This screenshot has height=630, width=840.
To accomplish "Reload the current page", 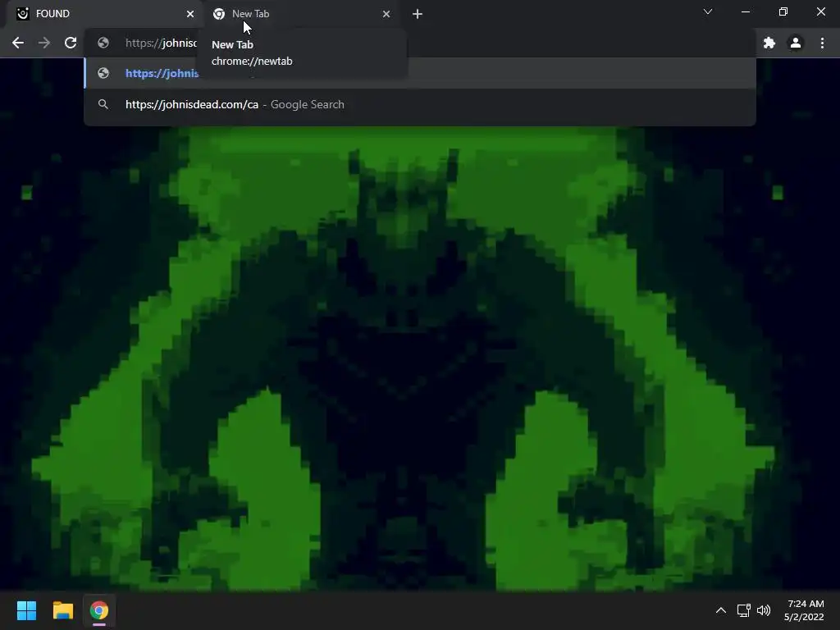I will click(x=71, y=43).
